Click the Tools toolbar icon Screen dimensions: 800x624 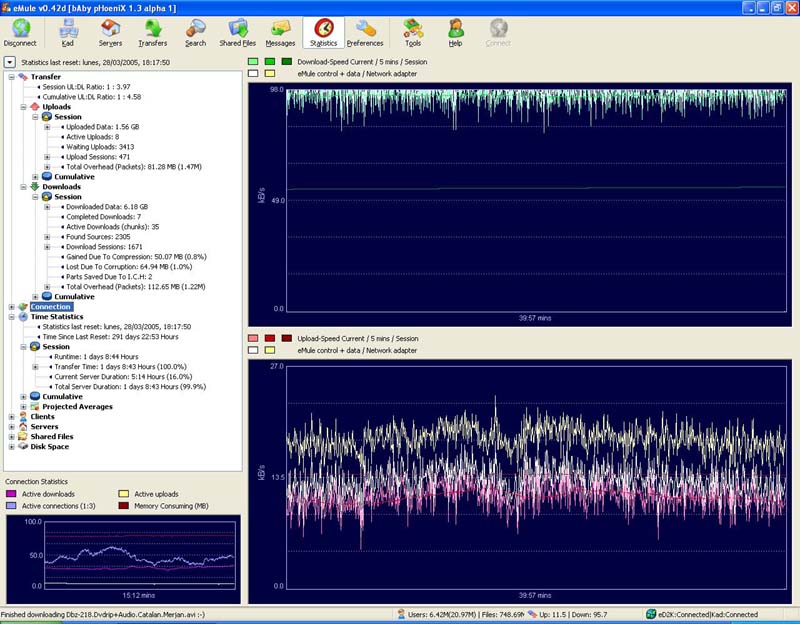[x=413, y=32]
